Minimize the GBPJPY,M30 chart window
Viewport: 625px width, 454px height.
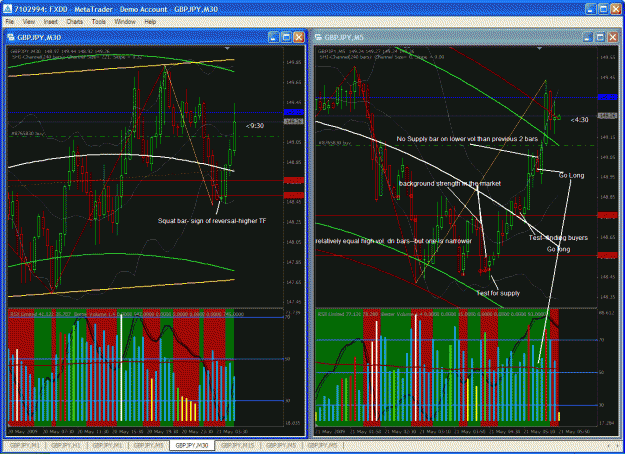pos(273,37)
